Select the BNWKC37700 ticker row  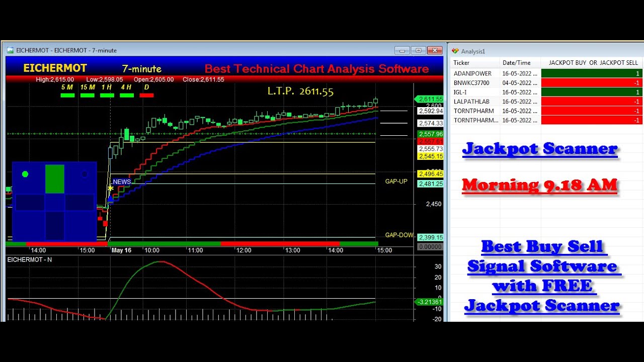tap(547, 83)
